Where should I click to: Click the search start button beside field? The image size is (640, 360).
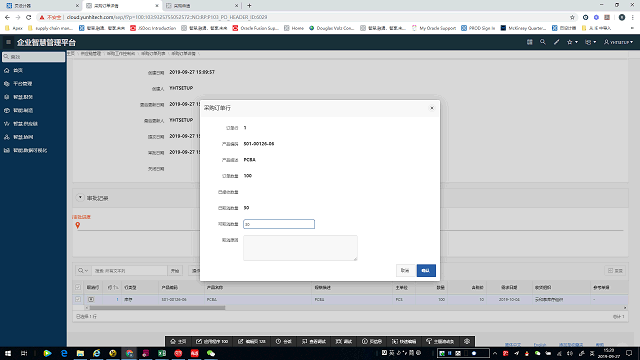tap(175, 271)
